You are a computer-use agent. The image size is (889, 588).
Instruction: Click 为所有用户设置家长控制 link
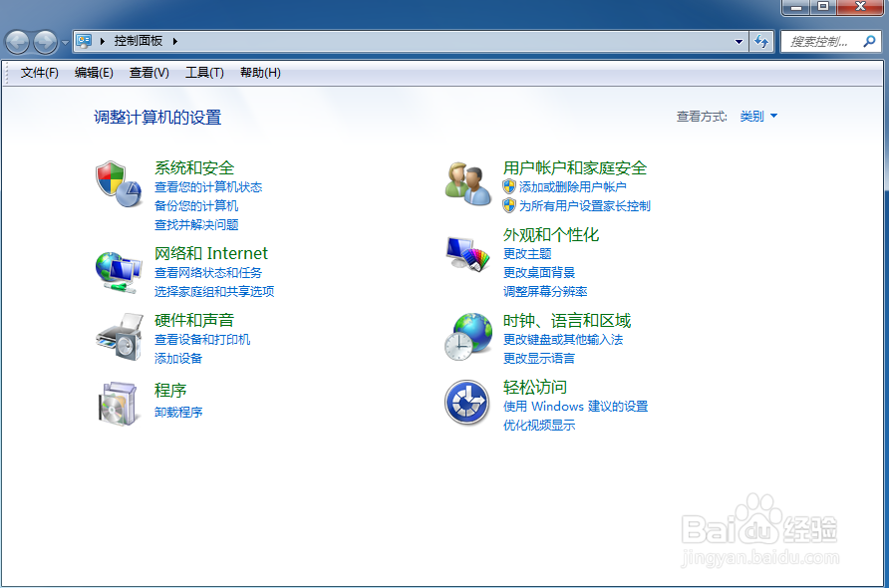[x=585, y=206]
